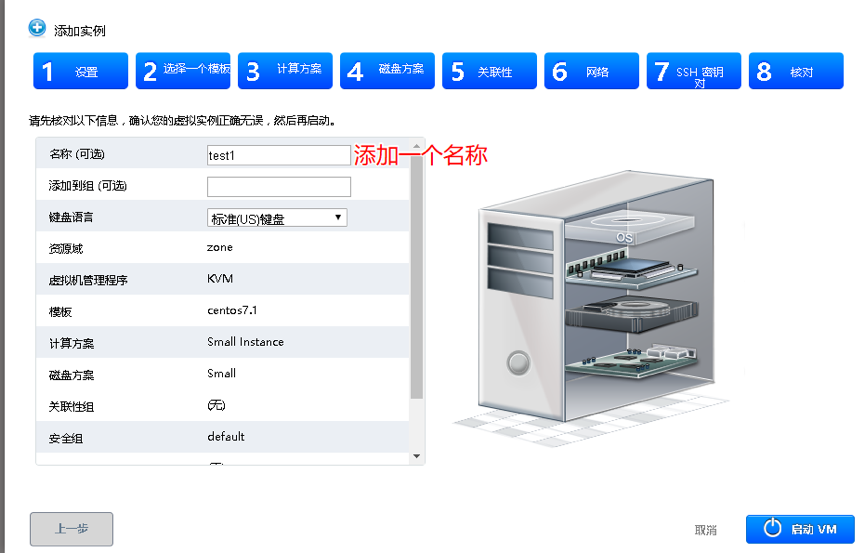Jump to step 4 磁盘方案
865x553 pixels.
coord(387,71)
